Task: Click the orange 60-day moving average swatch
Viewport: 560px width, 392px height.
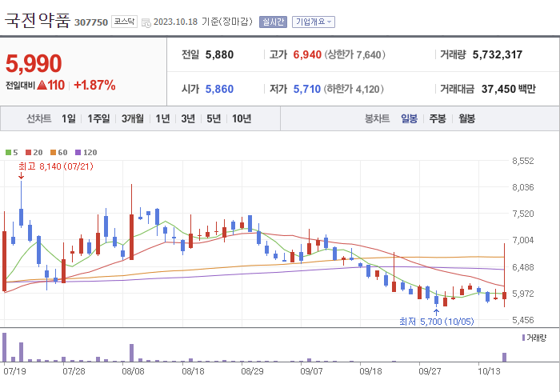Action: tap(54, 153)
